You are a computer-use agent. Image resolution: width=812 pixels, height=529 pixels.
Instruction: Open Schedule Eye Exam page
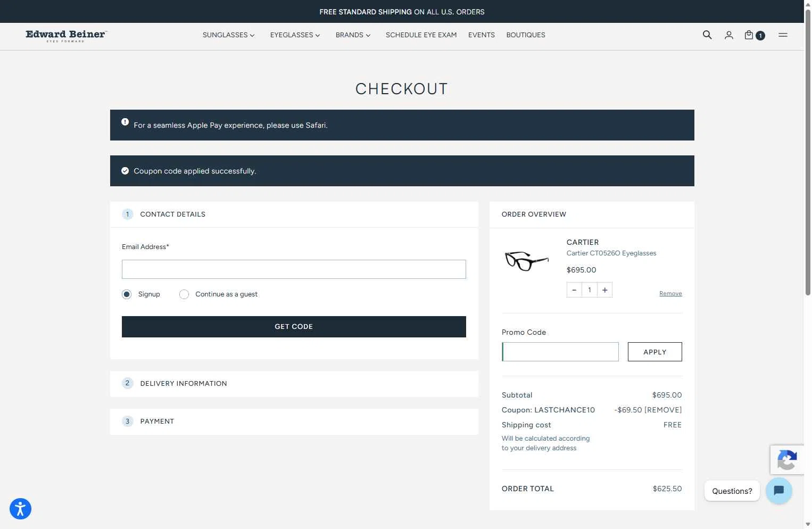tap(421, 35)
